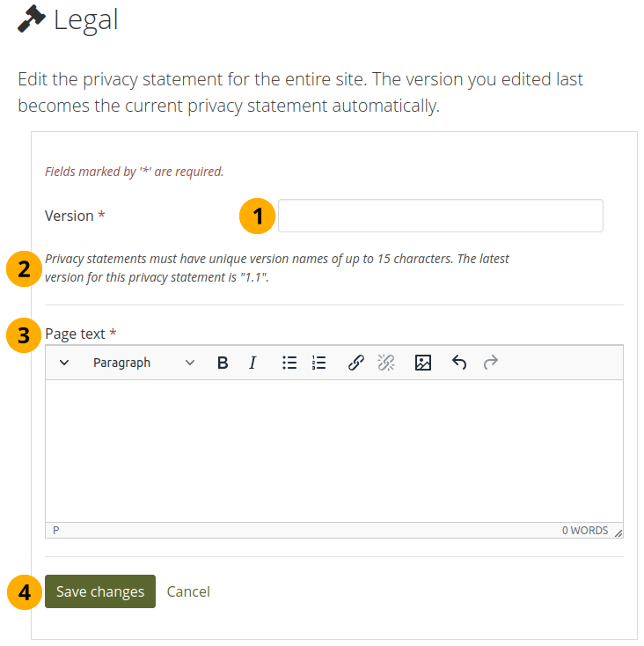Insert a bulleted list
The image size is (644, 646).
[x=289, y=363]
